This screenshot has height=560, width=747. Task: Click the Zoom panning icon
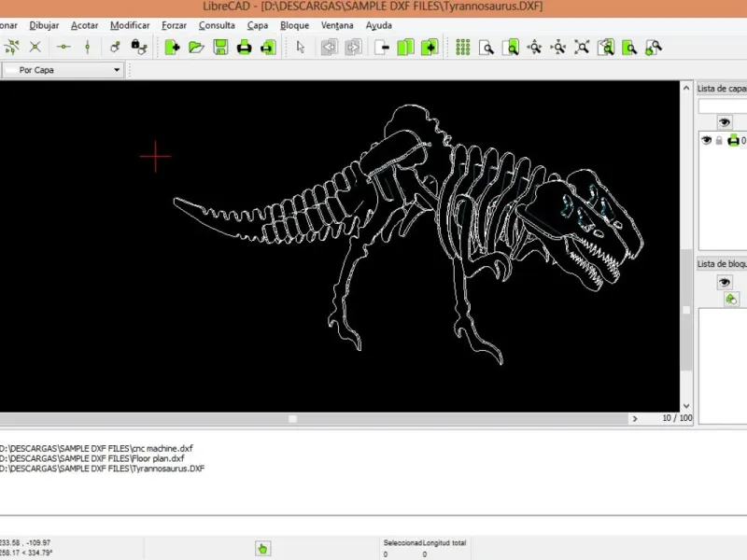[653, 48]
